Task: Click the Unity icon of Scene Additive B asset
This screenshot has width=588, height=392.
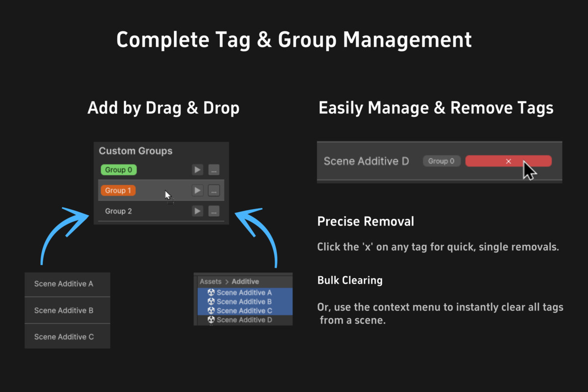Action: 211,302
